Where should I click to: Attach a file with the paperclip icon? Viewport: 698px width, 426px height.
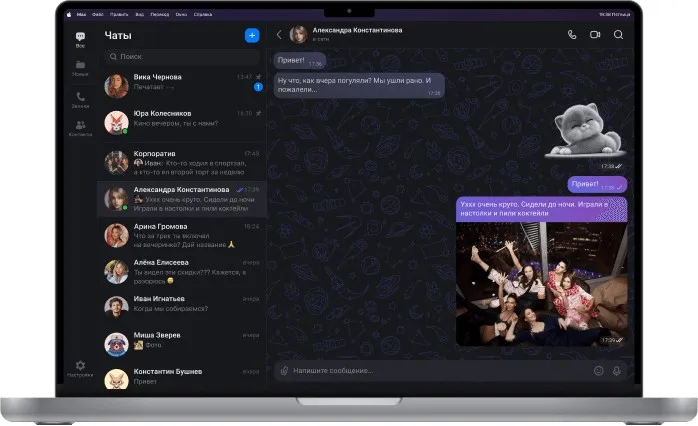[284, 370]
